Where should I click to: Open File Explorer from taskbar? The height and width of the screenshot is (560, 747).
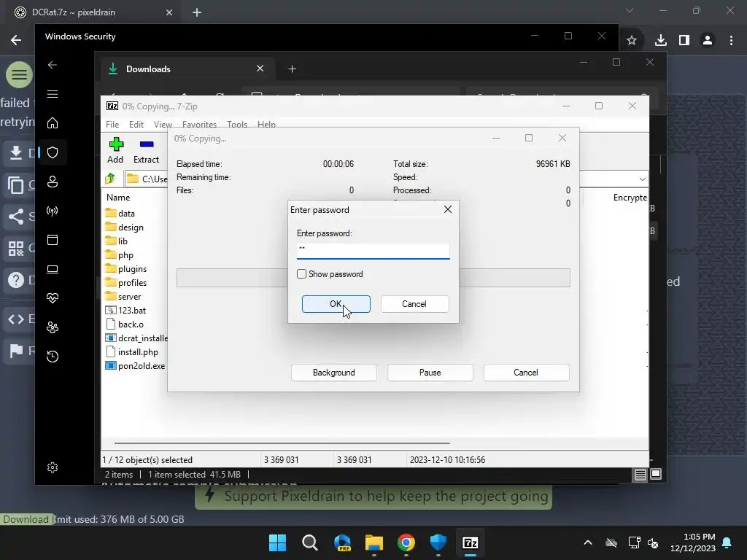pos(374,542)
